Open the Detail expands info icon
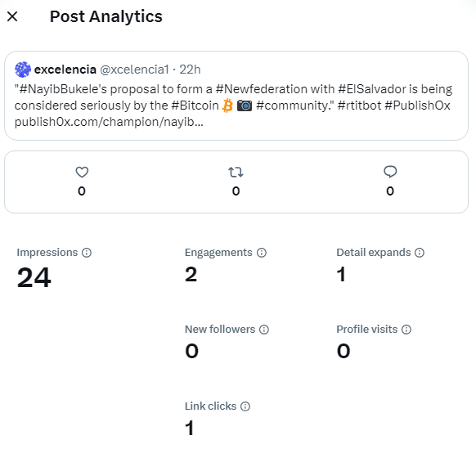This screenshot has width=476, height=458. pos(420,253)
